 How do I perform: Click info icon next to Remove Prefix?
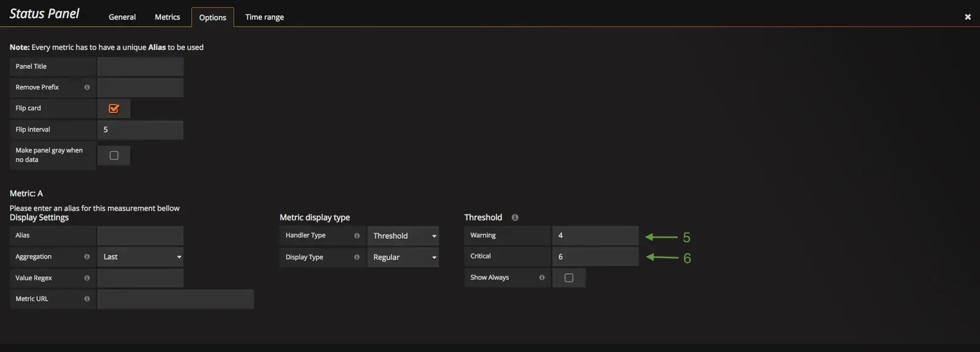coord(87,88)
